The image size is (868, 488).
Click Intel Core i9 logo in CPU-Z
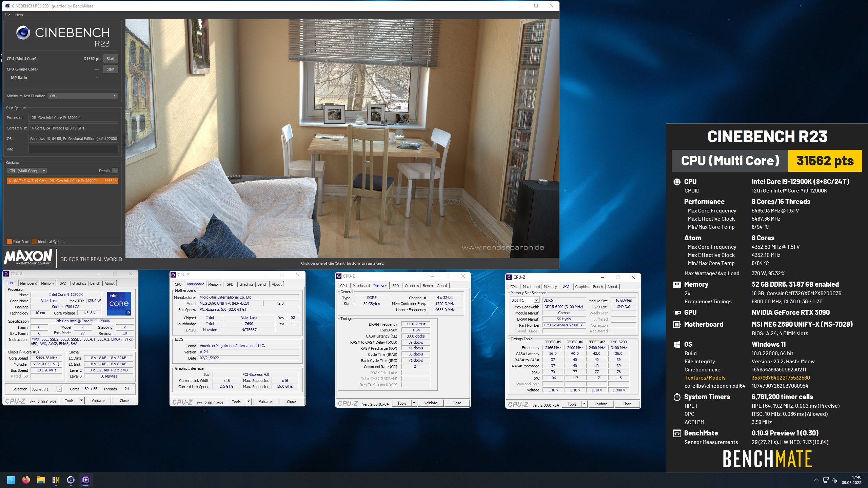click(x=119, y=303)
